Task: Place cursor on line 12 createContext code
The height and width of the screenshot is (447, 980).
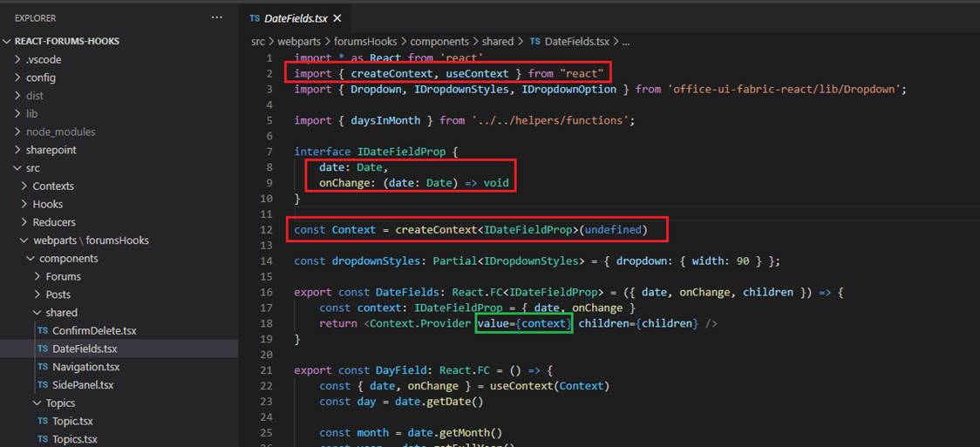Action: [436, 230]
